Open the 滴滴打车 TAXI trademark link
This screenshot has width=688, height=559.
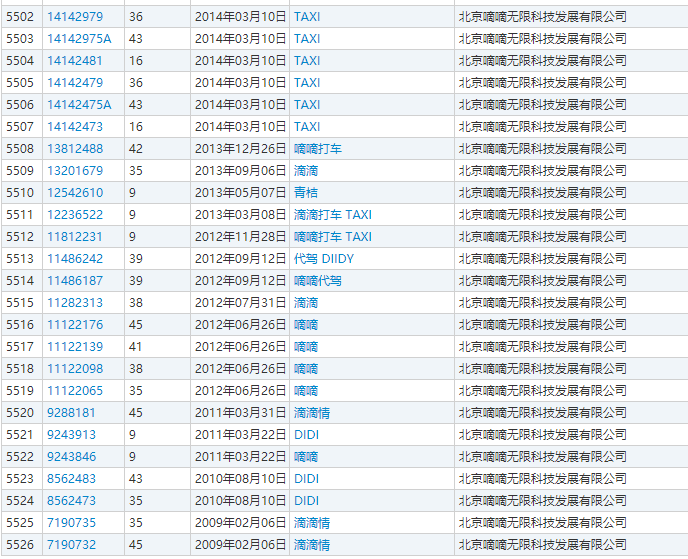point(333,215)
